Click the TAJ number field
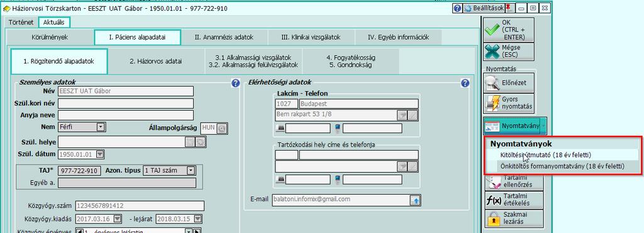Screen dimensions: 644x233 tap(80, 170)
